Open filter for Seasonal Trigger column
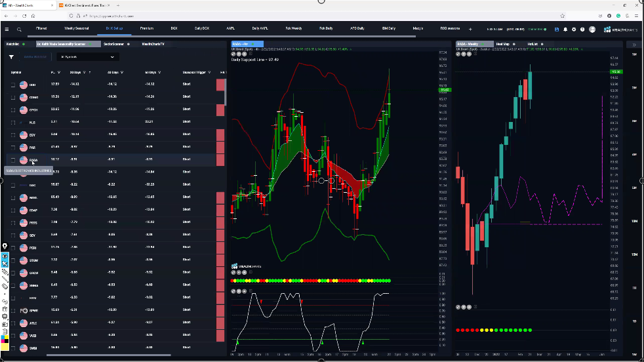The image size is (644, 362). point(209,73)
